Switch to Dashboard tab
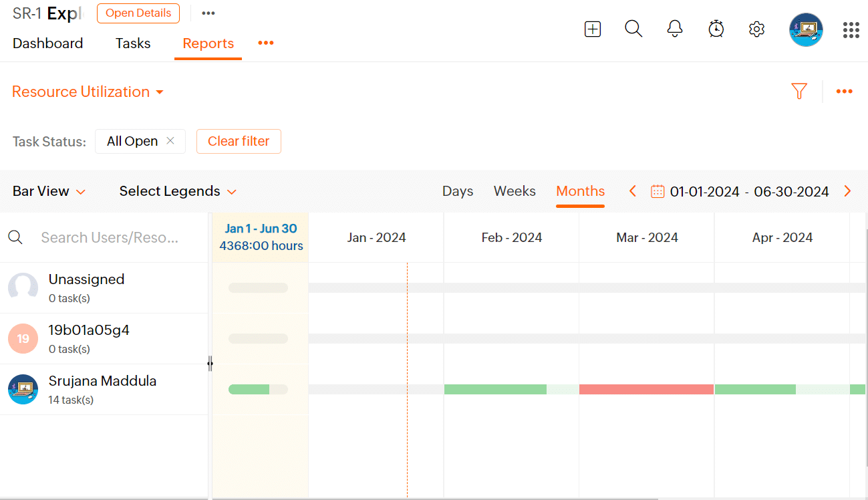This screenshot has width=868, height=500. tap(48, 43)
